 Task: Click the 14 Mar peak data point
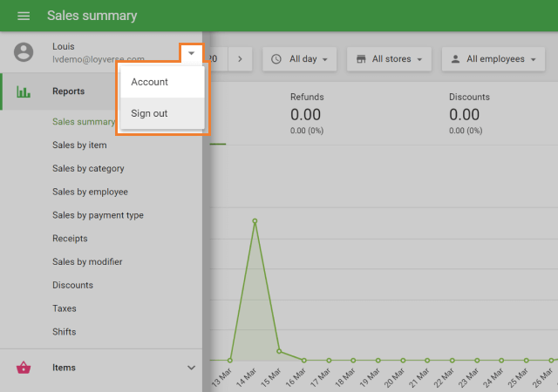[x=255, y=220]
